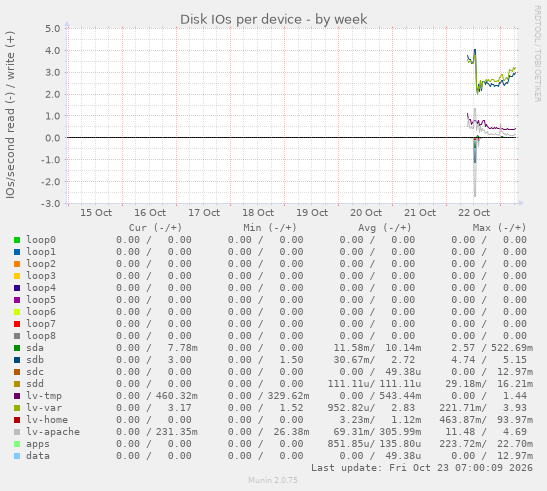Screen dimensions: 547x491
Task: Click the dark green sda legend swatch
Action: pos(17,348)
